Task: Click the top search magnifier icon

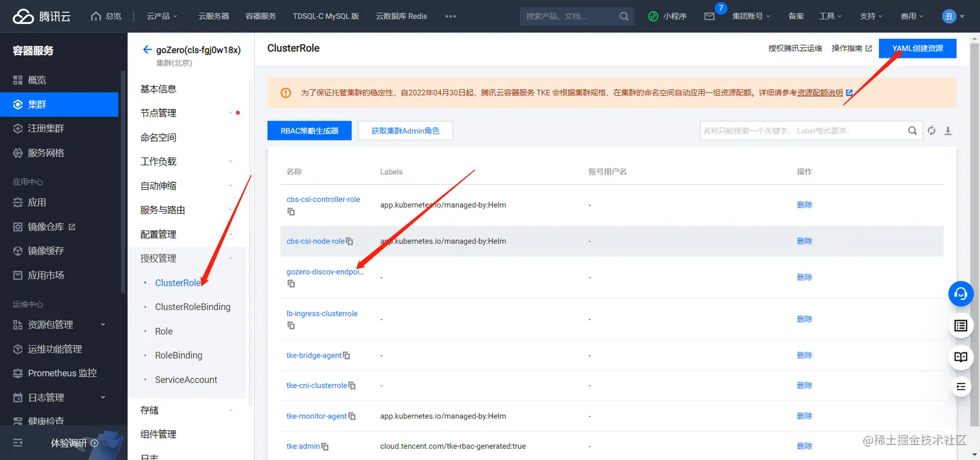Action: tap(624, 16)
